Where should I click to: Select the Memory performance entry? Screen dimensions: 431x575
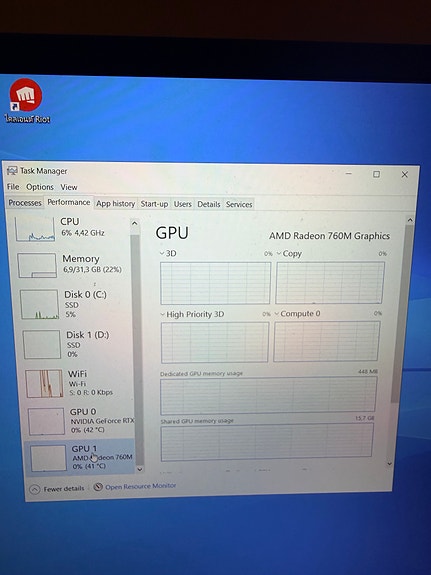(x=73, y=264)
